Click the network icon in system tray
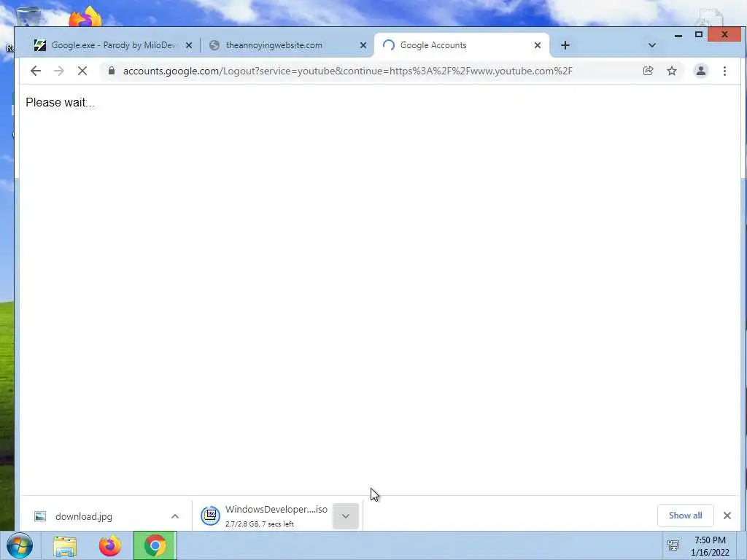Viewport: 747px width, 560px height. pos(673,546)
